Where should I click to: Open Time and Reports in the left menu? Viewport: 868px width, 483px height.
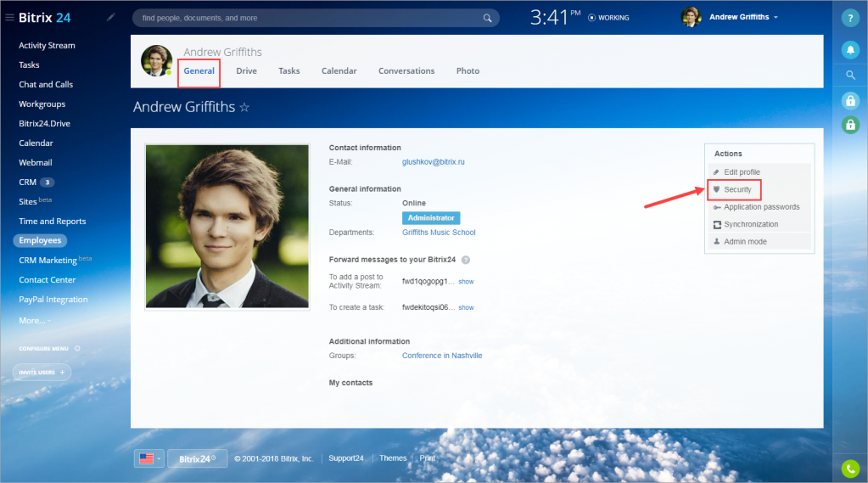coord(53,221)
